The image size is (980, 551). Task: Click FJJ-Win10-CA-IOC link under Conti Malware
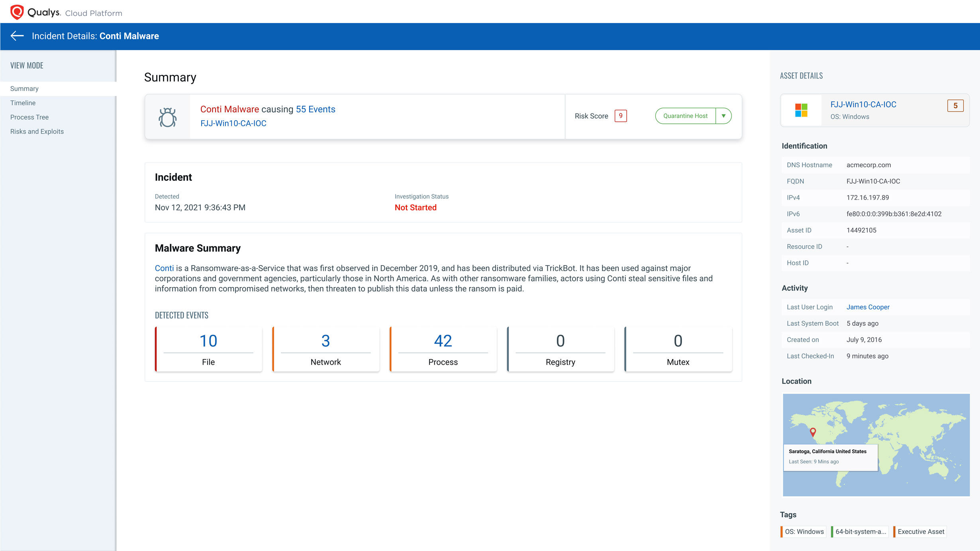click(x=233, y=123)
